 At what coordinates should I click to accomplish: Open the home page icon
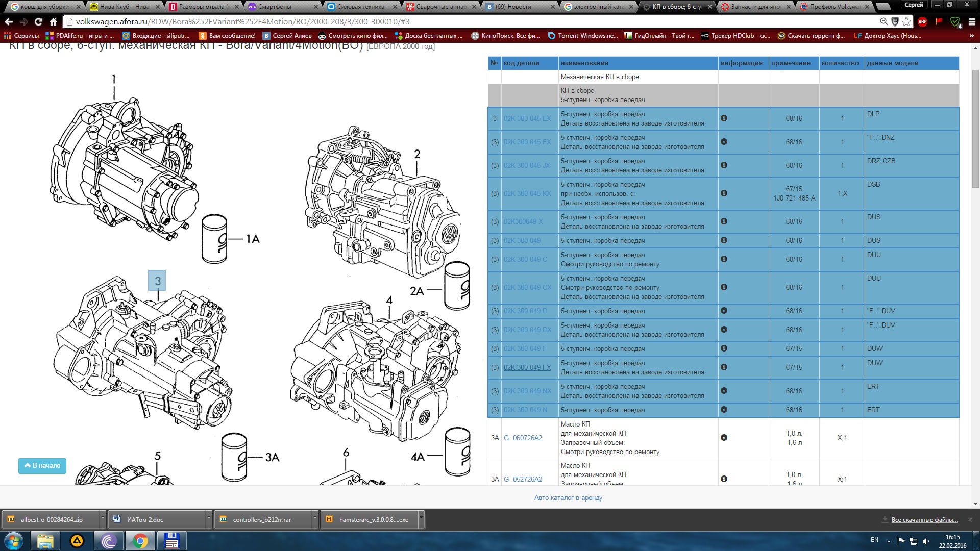53,22
